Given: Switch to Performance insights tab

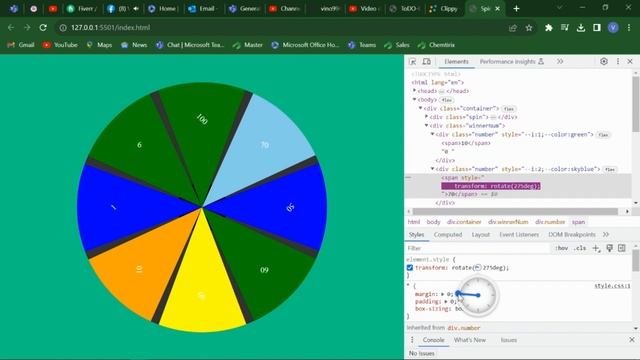Looking at the screenshot, I should [511, 62].
